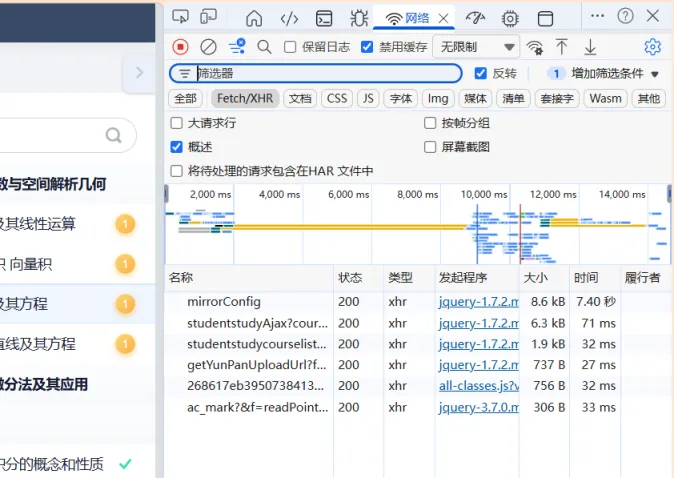Enable 大请求行 checkbox
Image resolution: width=675 pixels, height=479 pixels.
[176, 123]
